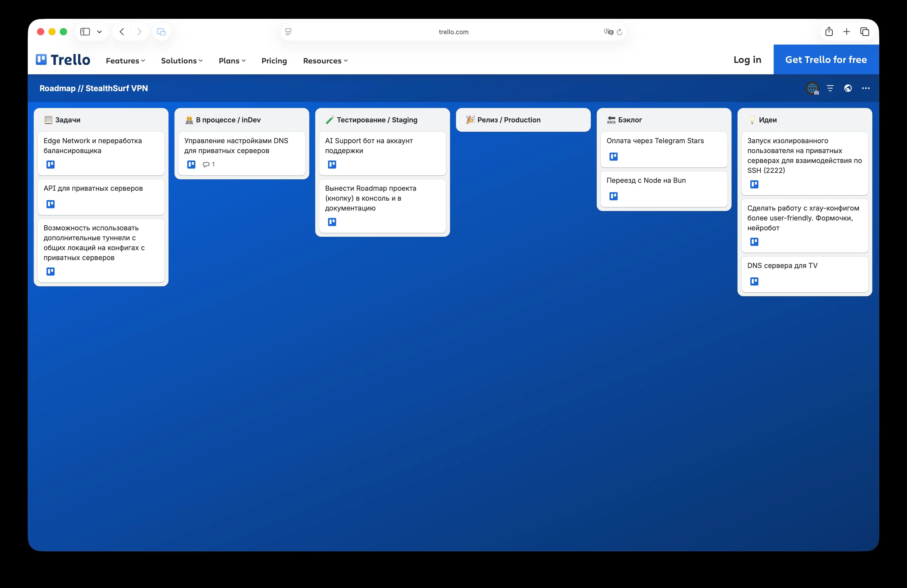Click the Log in link
Screen dimensions: 907x588
tap(747, 59)
